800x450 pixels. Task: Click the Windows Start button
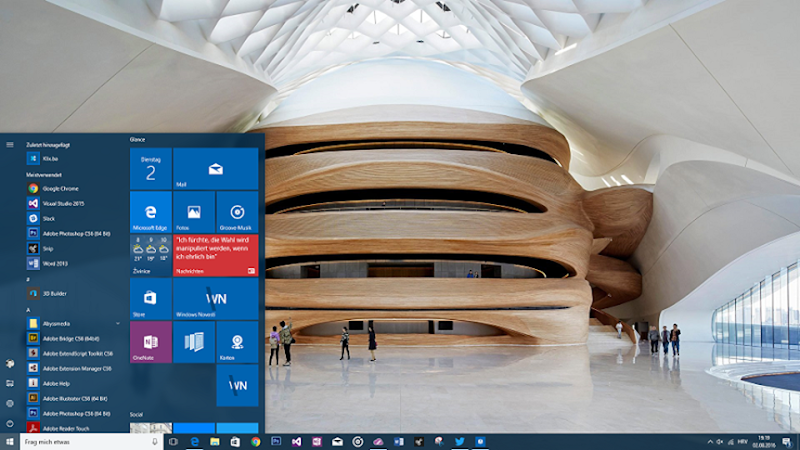(10, 442)
